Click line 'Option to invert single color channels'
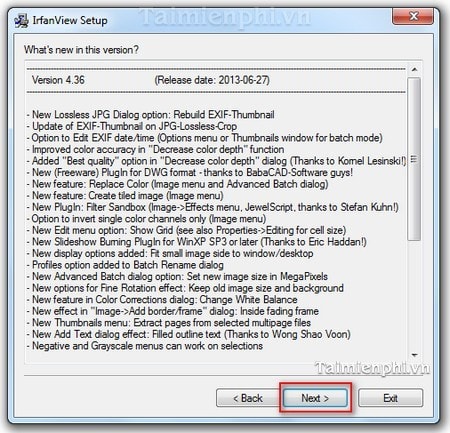Screen dimensions: 450x433 click(146, 219)
